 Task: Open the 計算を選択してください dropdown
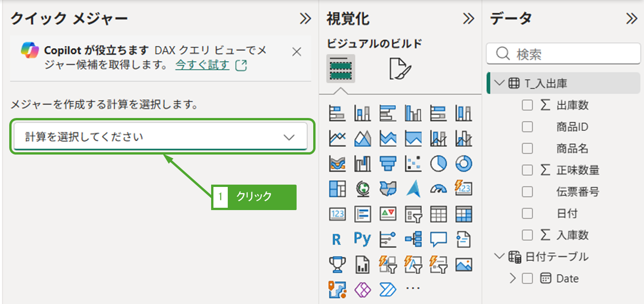point(159,137)
